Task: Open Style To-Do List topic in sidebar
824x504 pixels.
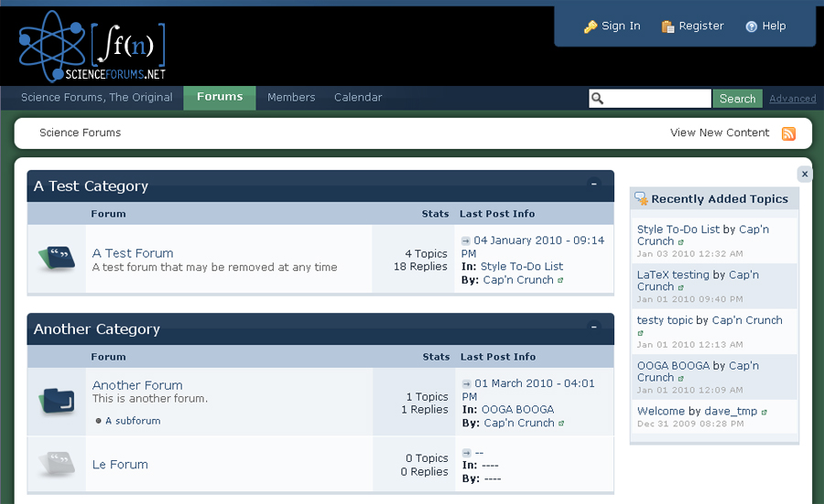Action: (678, 230)
